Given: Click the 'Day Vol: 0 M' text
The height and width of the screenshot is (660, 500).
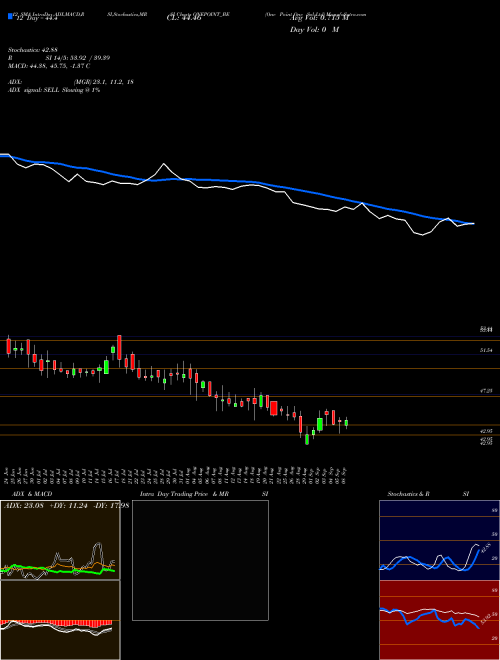Looking at the screenshot, I should point(315,30).
